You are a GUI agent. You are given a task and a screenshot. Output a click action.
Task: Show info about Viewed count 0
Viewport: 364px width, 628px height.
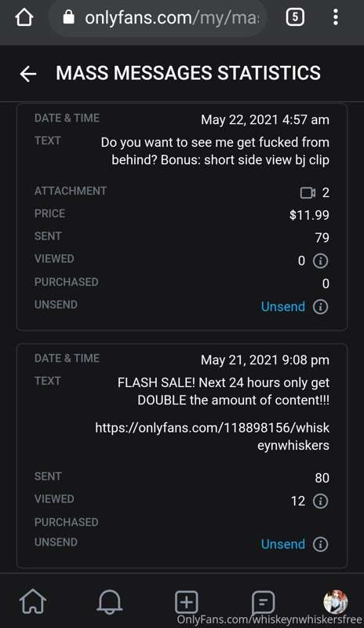click(320, 261)
